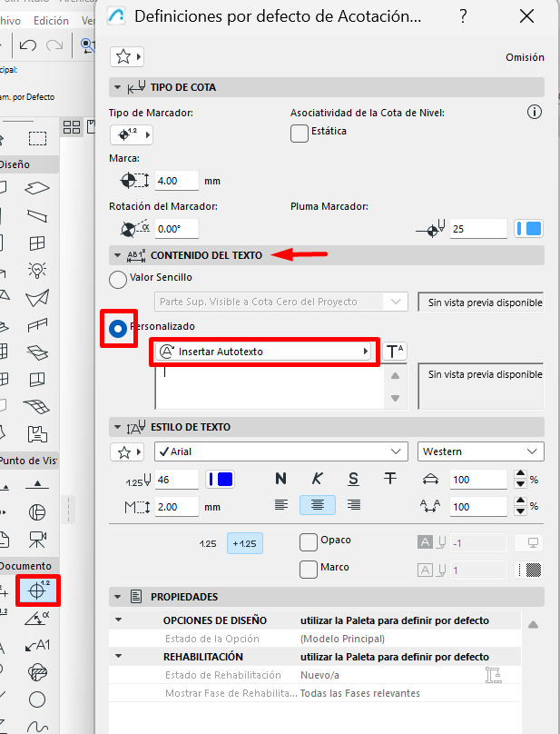Click the Marca size input field
Image resolution: width=560 pixels, height=734 pixels.
(x=177, y=181)
